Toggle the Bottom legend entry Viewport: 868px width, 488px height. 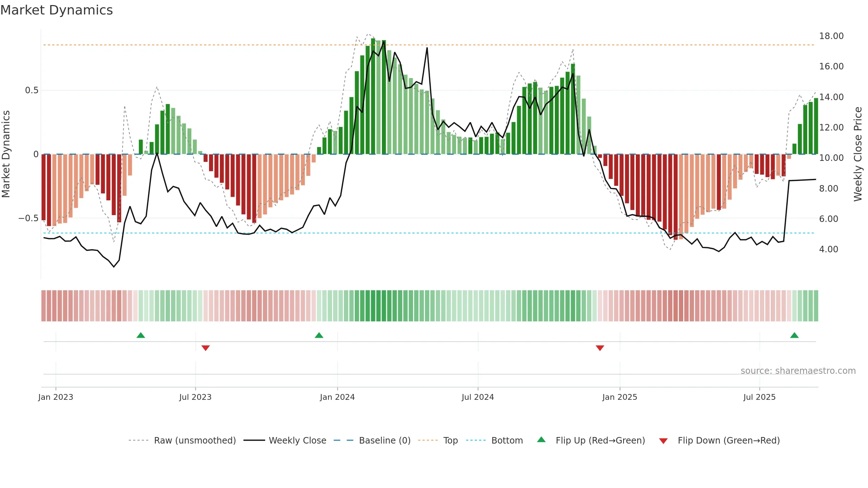coord(494,440)
